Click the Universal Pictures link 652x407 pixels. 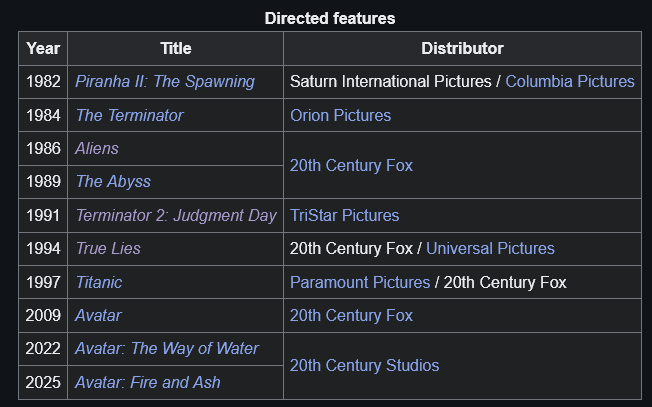(490, 249)
